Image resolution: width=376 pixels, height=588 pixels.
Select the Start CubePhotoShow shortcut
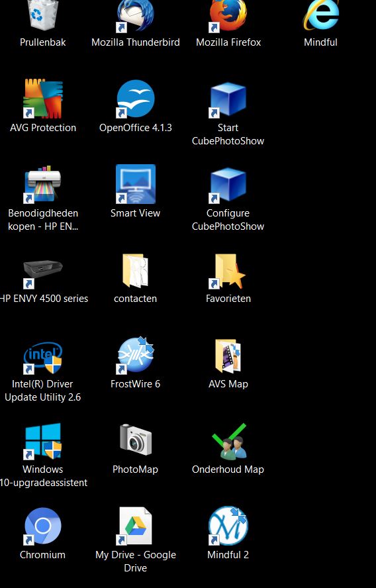coord(228,99)
